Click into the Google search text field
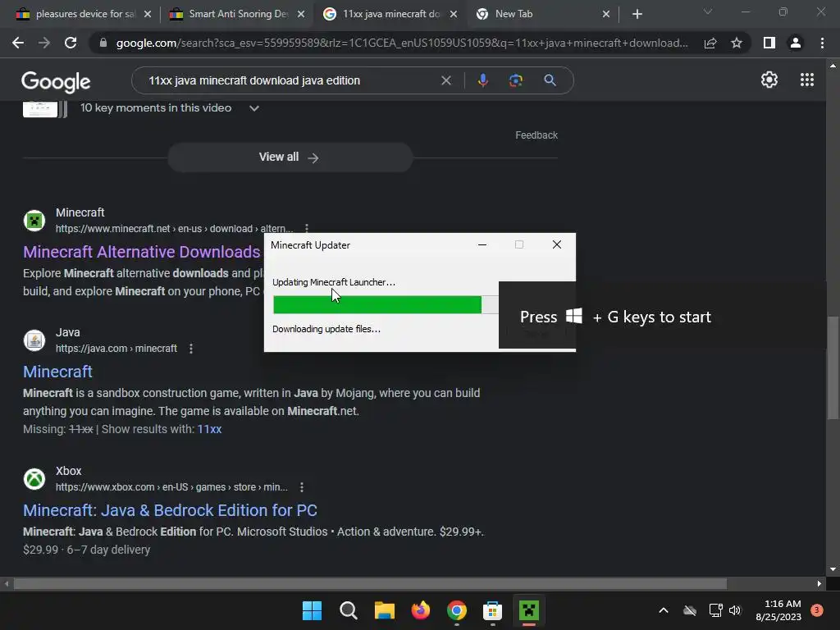Screen dimensions: 840x630 tap(290, 80)
